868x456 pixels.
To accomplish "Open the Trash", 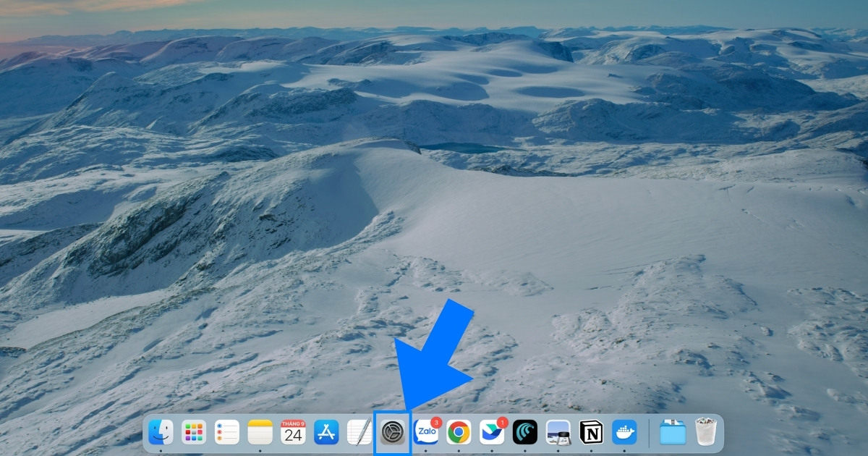I will [x=705, y=433].
